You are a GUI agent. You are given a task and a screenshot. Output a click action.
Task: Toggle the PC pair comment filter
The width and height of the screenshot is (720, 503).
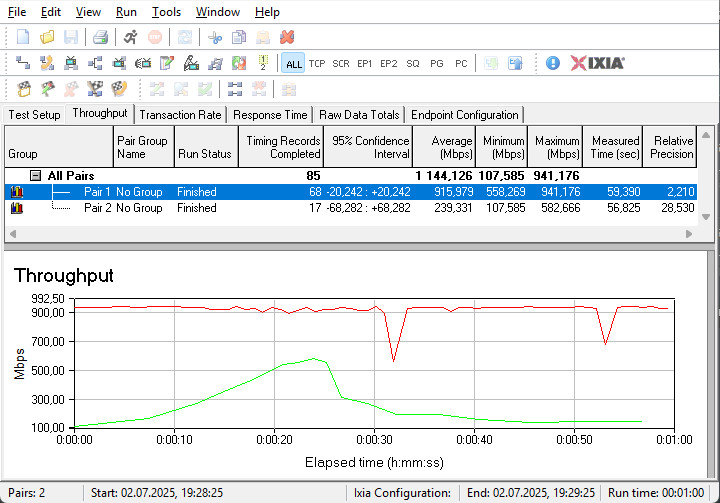[x=461, y=63]
